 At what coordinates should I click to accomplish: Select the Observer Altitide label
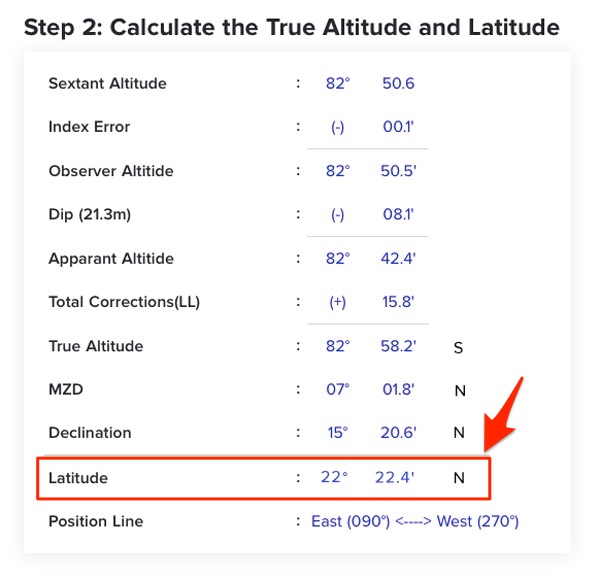click(x=110, y=171)
